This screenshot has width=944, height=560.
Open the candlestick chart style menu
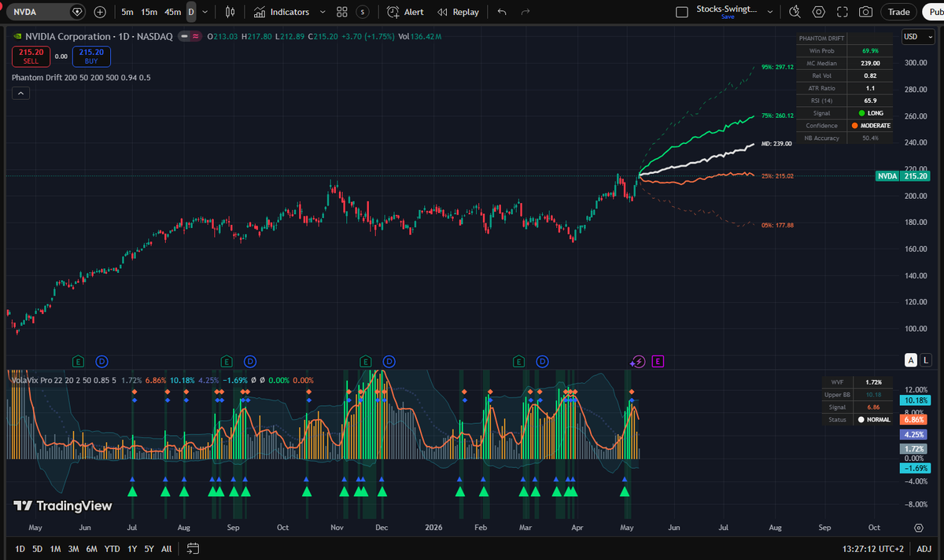point(230,12)
